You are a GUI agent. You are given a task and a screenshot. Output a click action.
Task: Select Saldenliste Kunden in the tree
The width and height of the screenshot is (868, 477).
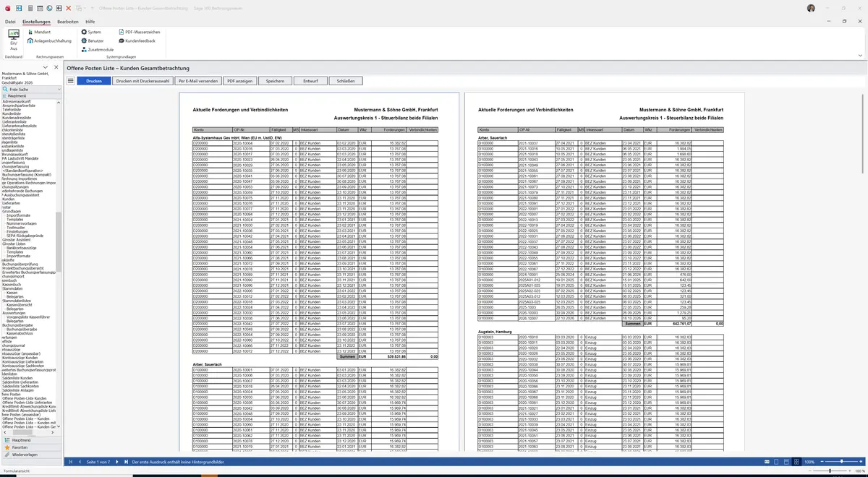click(17, 378)
